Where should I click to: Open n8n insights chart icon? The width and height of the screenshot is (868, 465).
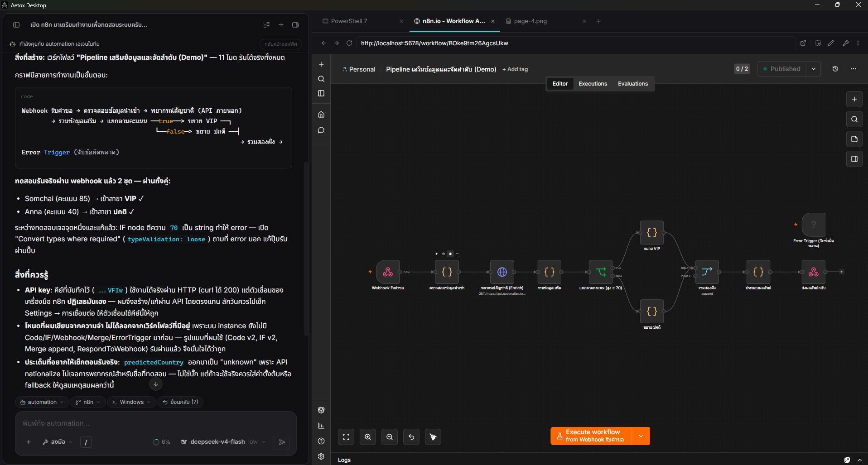coord(321,426)
